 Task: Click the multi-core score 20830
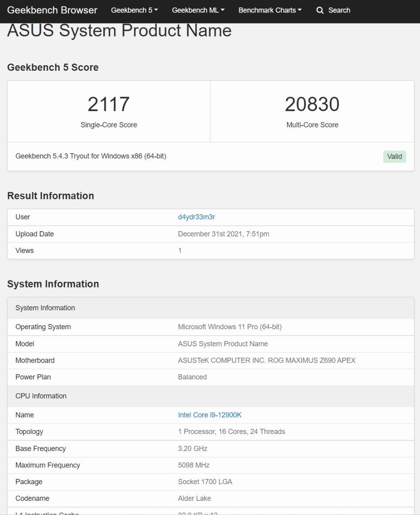[312, 104]
